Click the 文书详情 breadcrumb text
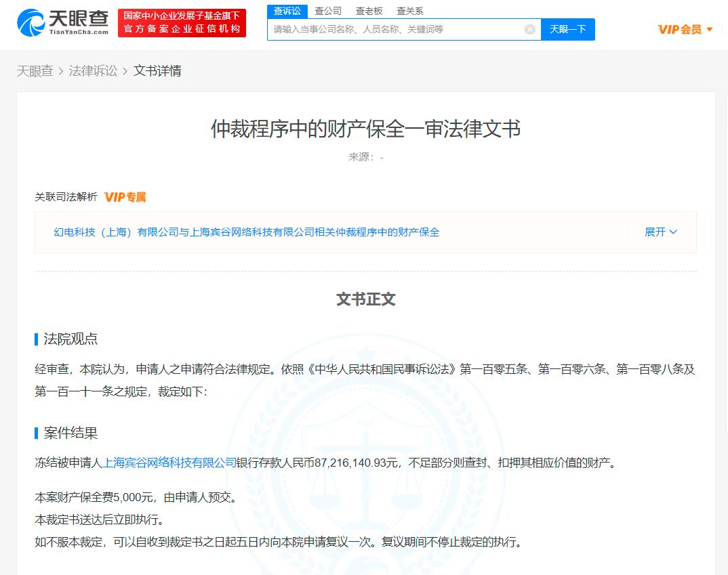The image size is (728, 575). (x=157, y=71)
